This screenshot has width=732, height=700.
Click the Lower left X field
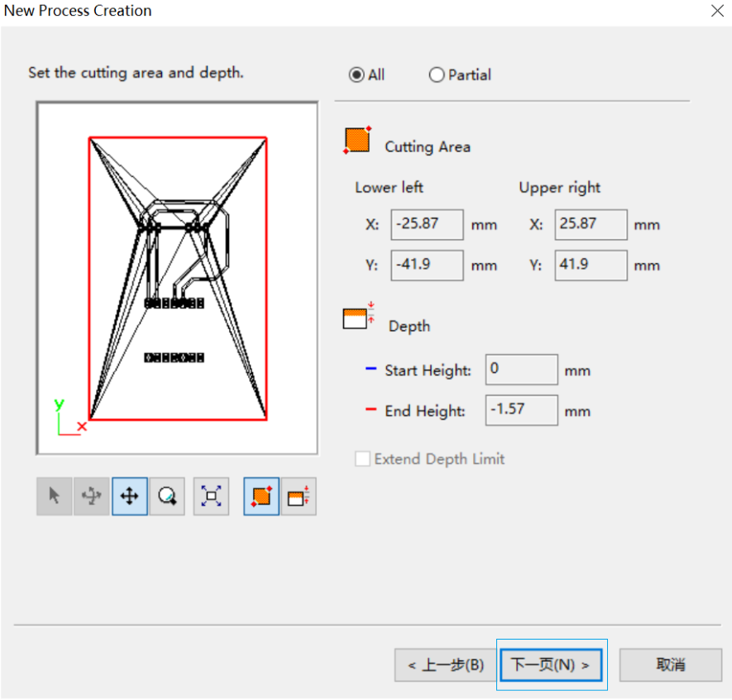pyautogui.click(x=427, y=224)
